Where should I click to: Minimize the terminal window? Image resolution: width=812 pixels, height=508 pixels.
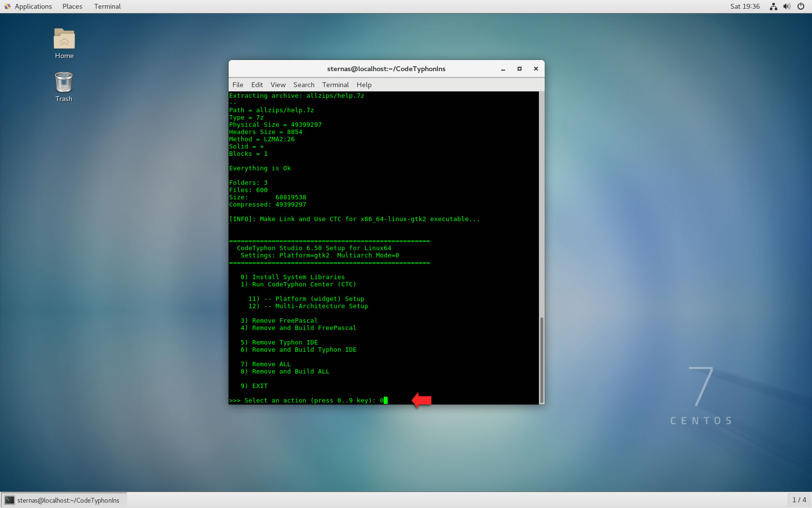tap(503, 69)
